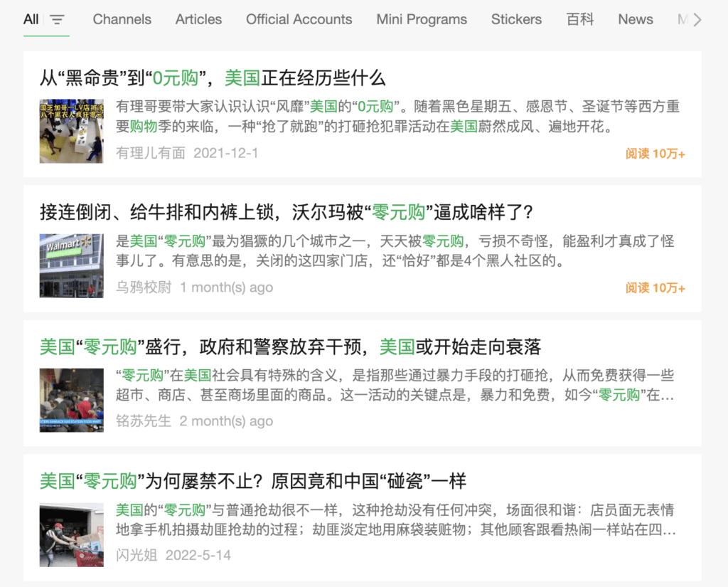Open article about 政府和警察放弃干预

point(290,347)
